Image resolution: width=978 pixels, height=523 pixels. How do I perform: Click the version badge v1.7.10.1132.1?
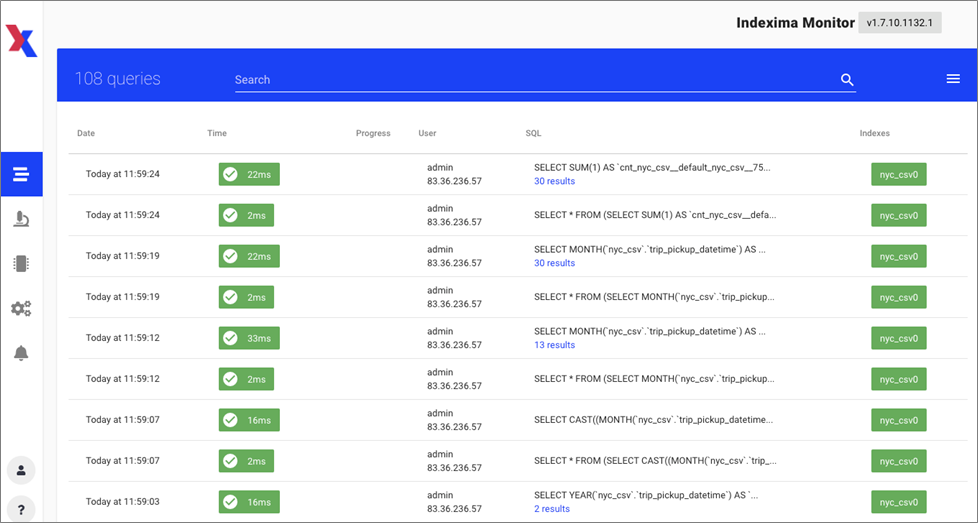click(899, 23)
